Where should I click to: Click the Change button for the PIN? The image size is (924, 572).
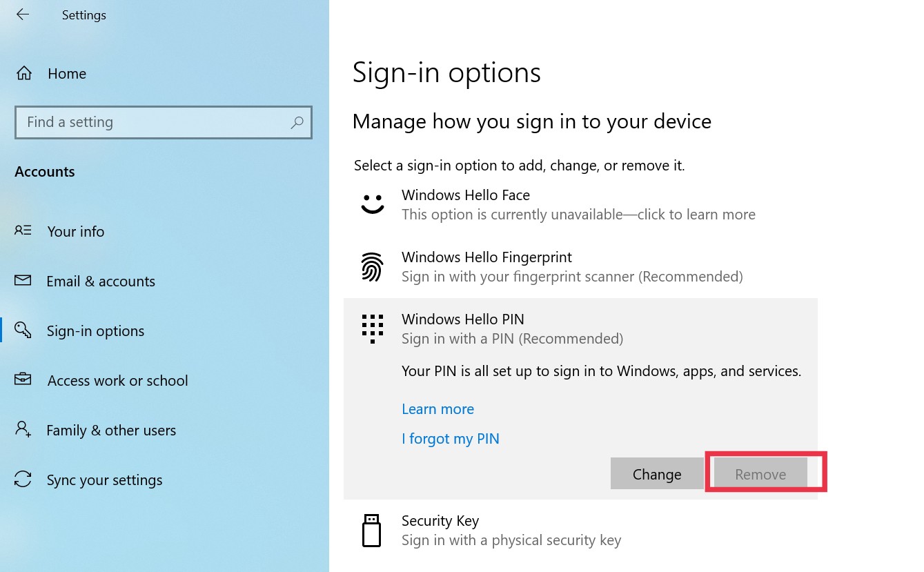tap(656, 473)
